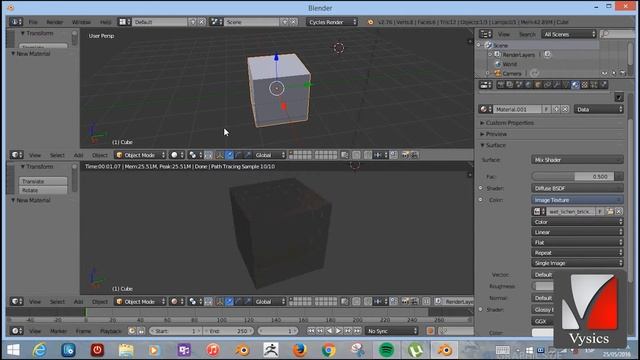Open the Render properties tab icon
The width and height of the screenshot is (640, 360).
[501, 85]
